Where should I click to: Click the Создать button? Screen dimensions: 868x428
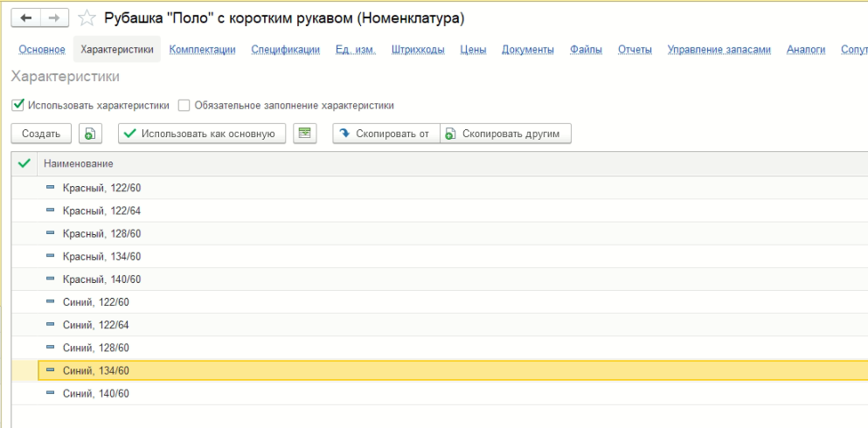click(x=41, y=134)
